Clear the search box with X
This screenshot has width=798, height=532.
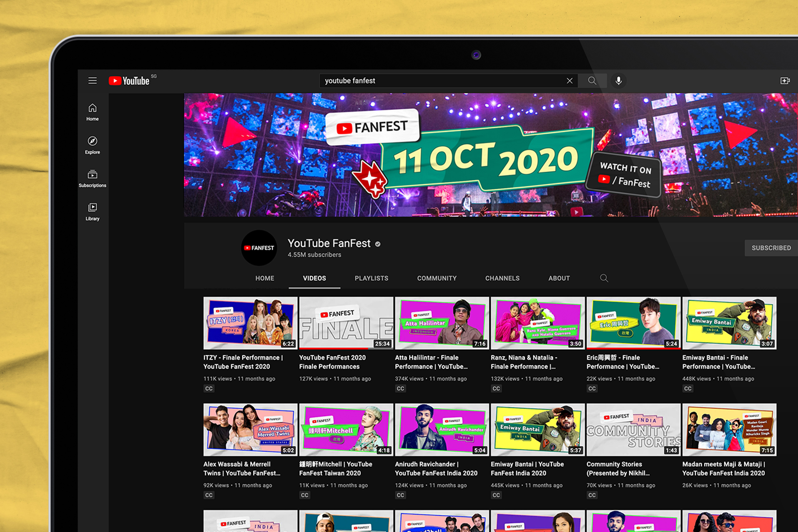click(x=570, y=81)
